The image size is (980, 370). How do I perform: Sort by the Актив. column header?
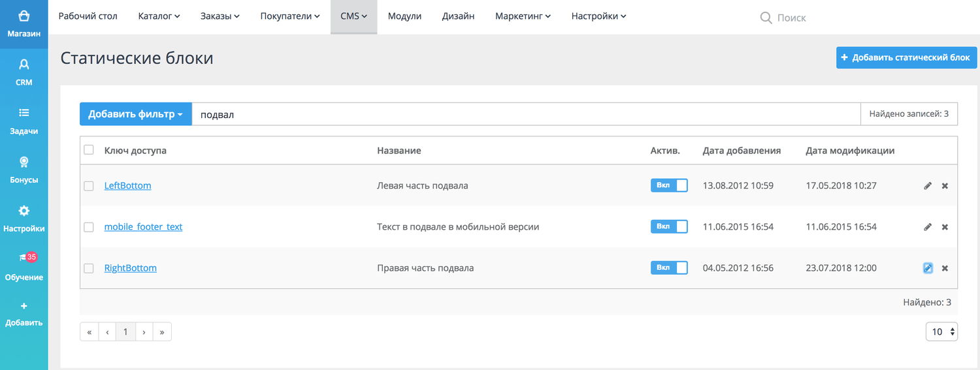[665, 151]
